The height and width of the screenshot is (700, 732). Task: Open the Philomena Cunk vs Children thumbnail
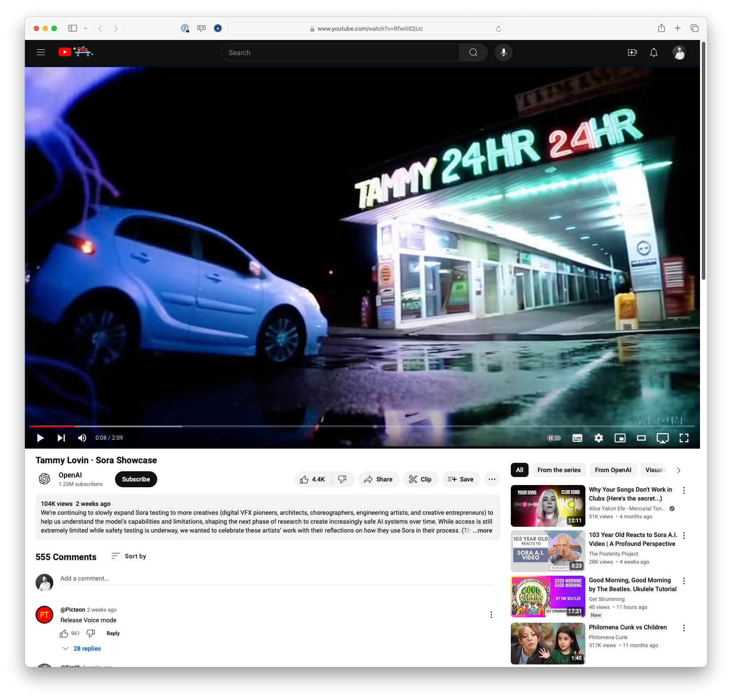click(x=548, y=643)
